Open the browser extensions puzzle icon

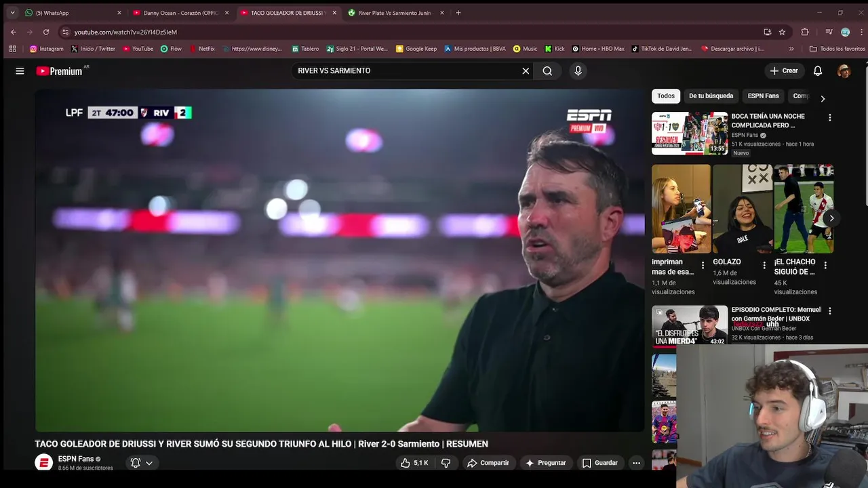tap(805, 32)
